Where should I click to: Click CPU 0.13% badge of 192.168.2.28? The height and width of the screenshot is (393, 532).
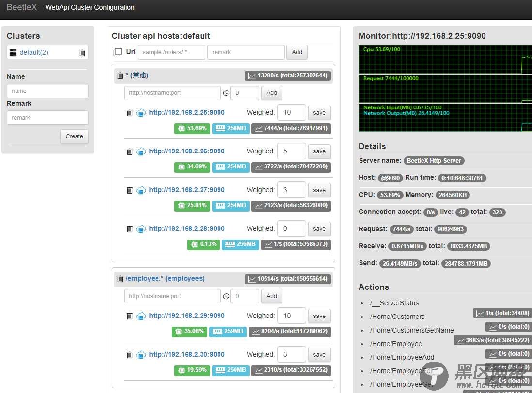coord(203,244)
